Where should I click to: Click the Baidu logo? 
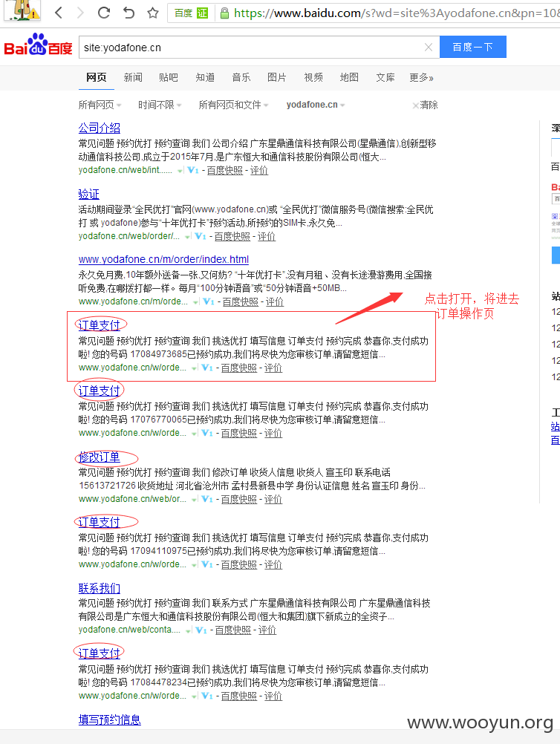[x=38, y=45]
